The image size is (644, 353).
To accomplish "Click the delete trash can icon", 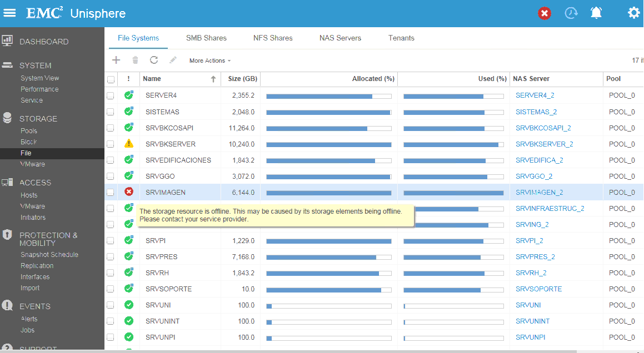I will tap(135, 60).
